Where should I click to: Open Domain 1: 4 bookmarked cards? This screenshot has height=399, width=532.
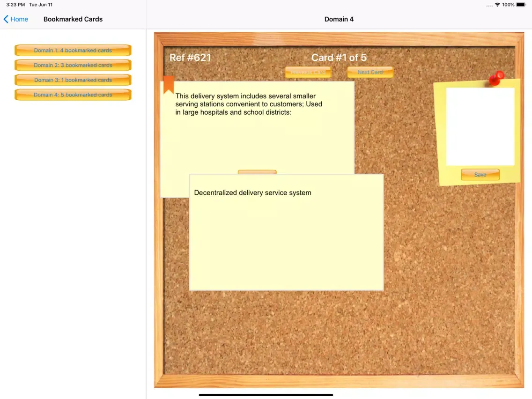pyautogui.click(x=73, y=50)
